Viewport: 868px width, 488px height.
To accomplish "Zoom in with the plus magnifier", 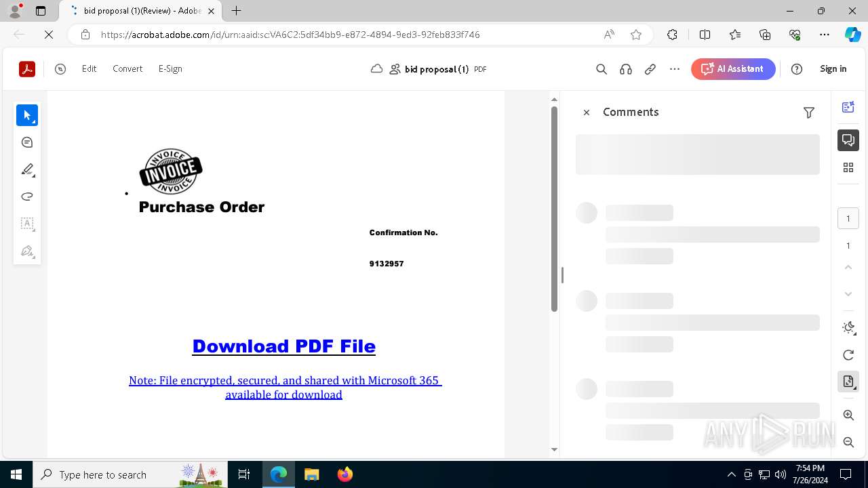I will tap(848, 415).
